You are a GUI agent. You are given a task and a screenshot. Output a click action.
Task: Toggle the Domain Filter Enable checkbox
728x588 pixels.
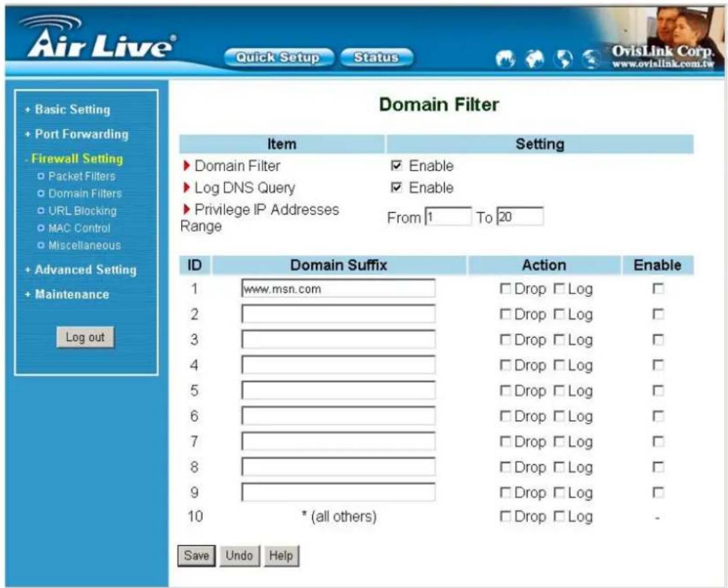[397, 166]
